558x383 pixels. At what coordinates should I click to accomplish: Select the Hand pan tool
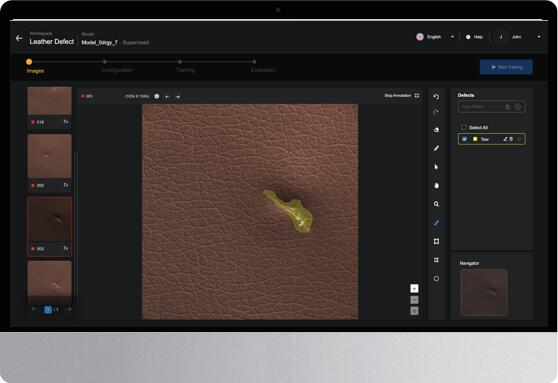pos(436,185)
